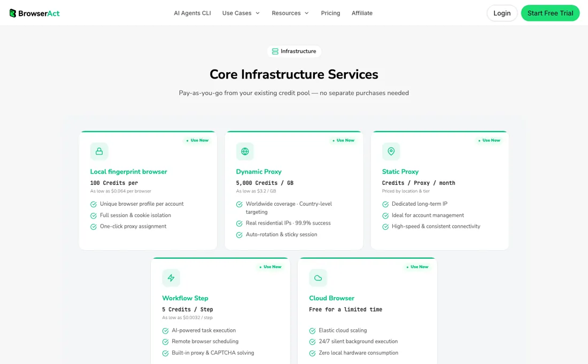588x364 pixels.
Task: Go to the Affiliate page
Action: coord(362,13)
